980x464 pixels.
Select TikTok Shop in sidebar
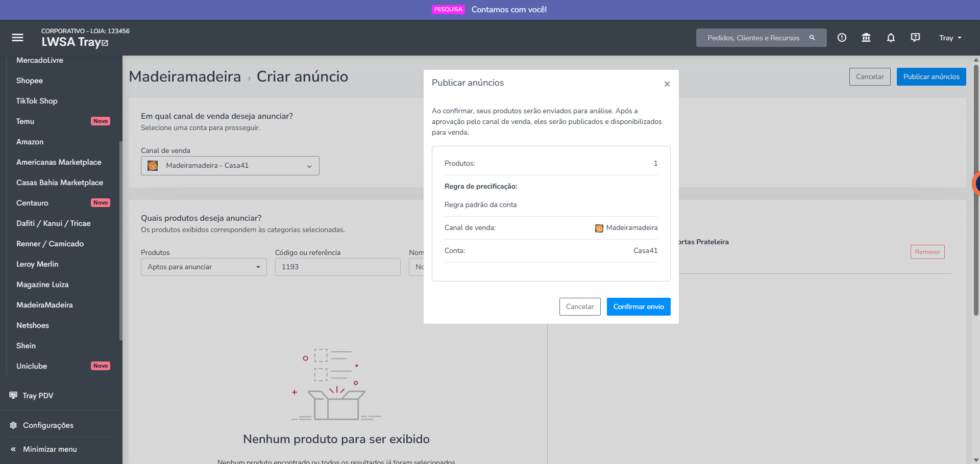coord(37,101)
